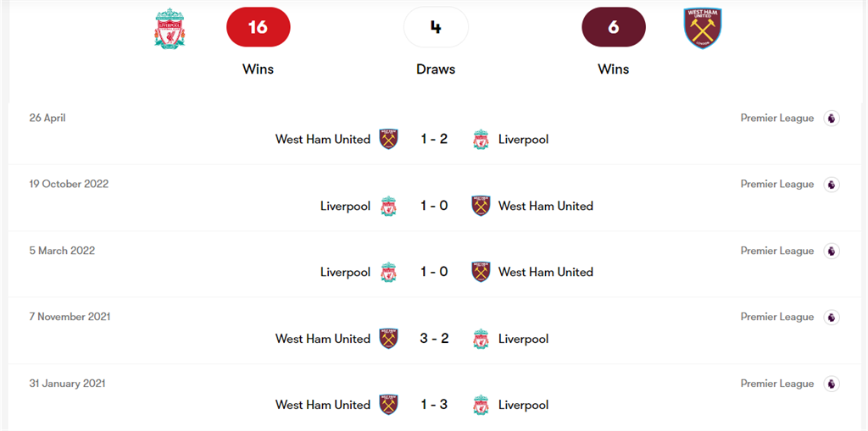Click the large West Ham crest at top
This screenshot has width=868, height=431.
702,28
